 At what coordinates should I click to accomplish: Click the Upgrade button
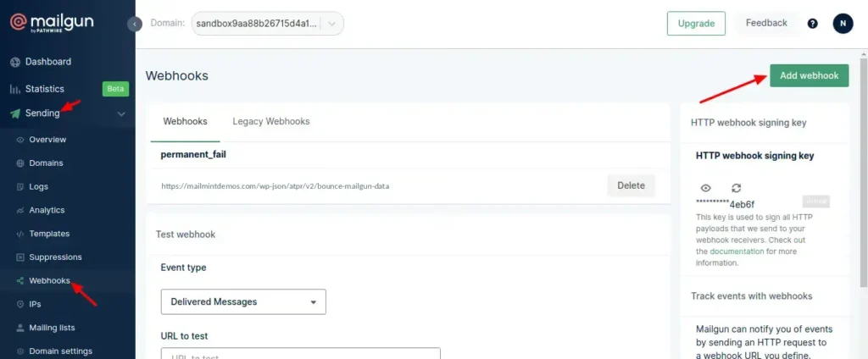696,23
